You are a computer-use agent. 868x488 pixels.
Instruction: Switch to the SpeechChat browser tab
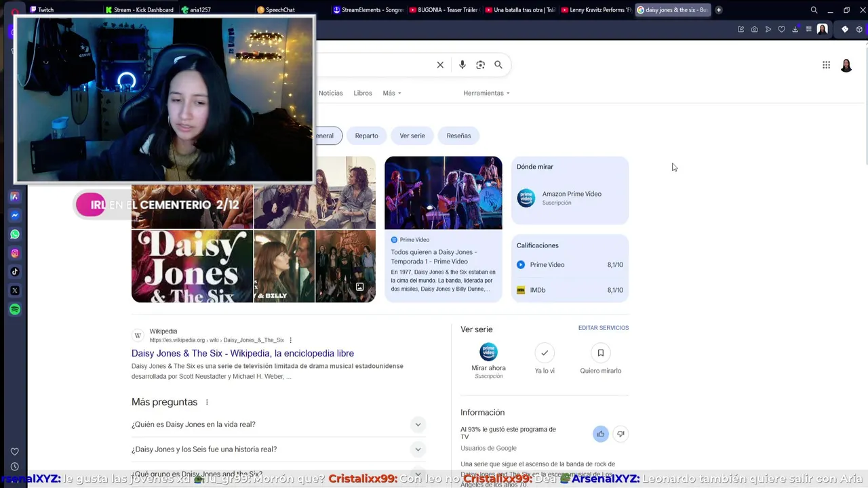pyautogui.click(x=292, y=10)
